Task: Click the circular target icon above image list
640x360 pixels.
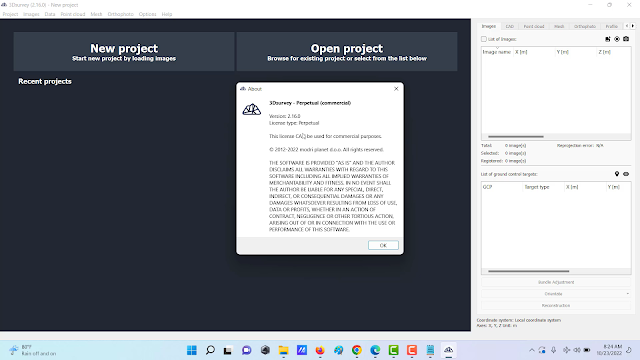Action: [617, 39]
